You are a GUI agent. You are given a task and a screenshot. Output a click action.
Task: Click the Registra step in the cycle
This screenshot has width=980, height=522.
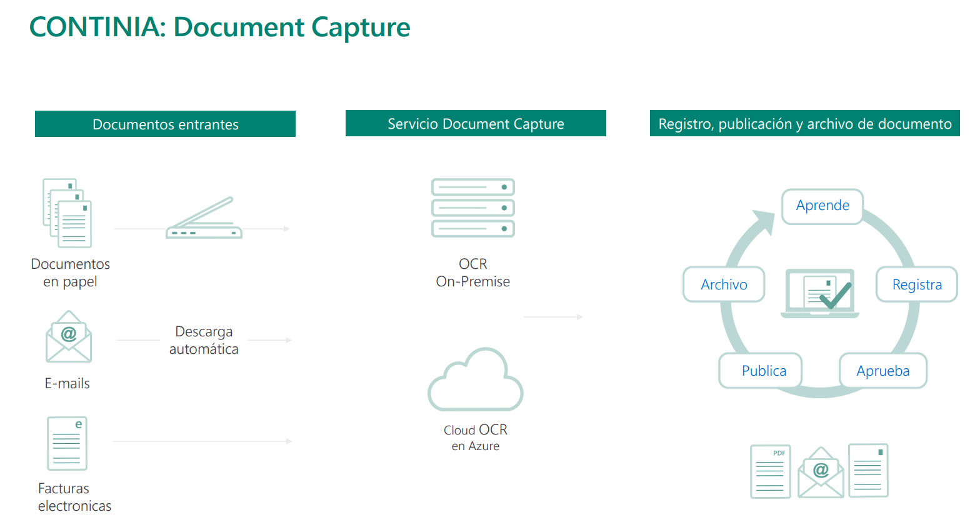(917, 284)
